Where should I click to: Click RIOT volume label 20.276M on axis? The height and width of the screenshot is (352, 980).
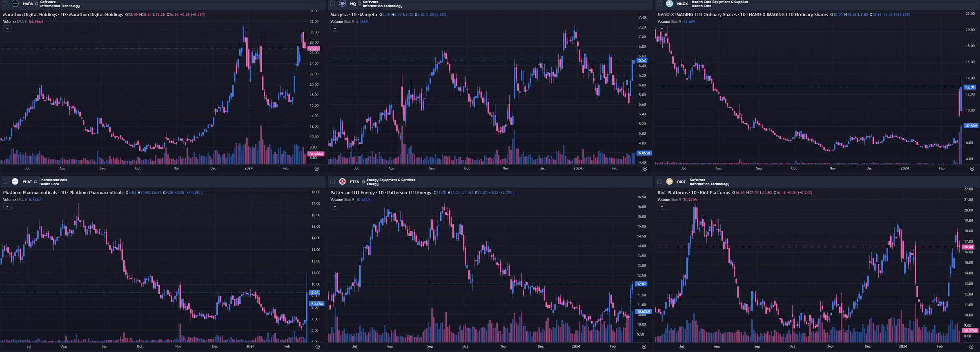pos(970,331)
